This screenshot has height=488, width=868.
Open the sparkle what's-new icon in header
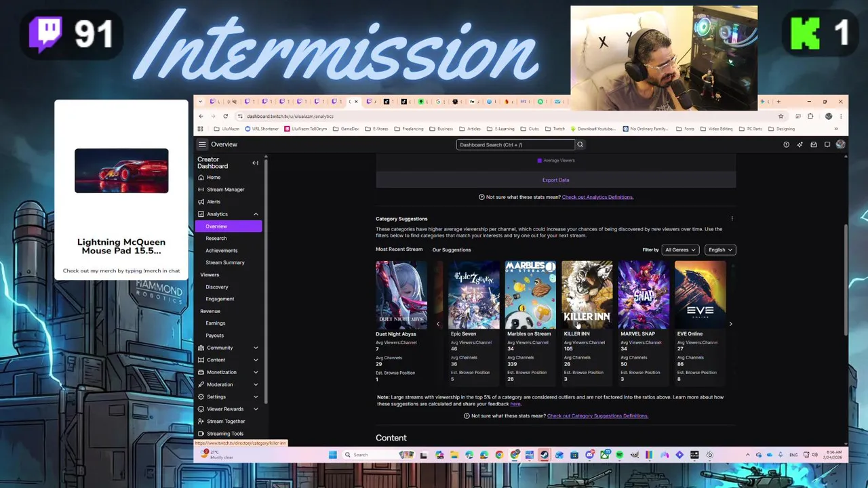[800, 144]
